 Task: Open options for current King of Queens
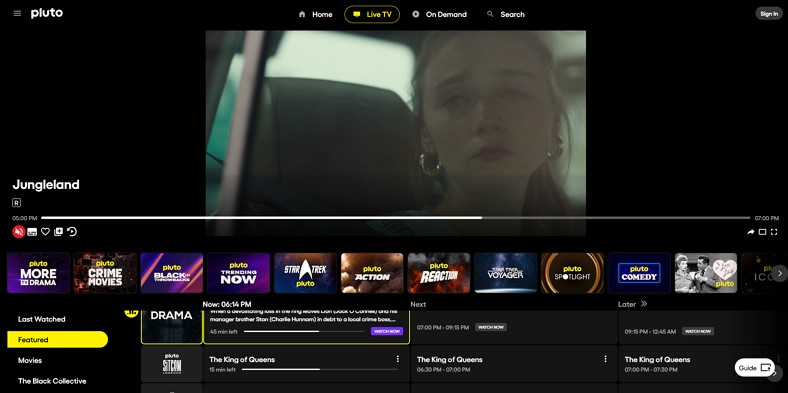398,359
